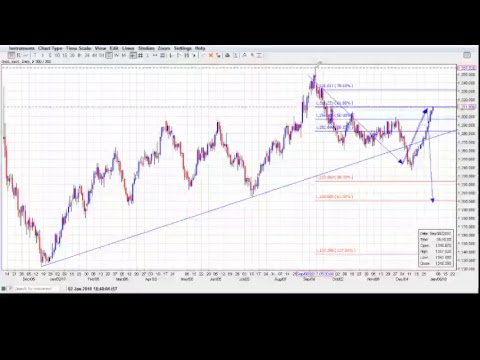This screenshot has width=480, height=360.
Task: Select the line chart type icon
Action: click(x=26, y=55)
